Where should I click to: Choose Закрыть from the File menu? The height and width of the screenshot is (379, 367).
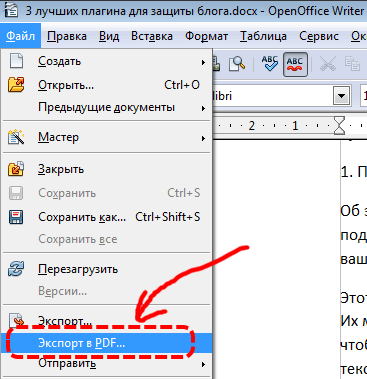107,169
